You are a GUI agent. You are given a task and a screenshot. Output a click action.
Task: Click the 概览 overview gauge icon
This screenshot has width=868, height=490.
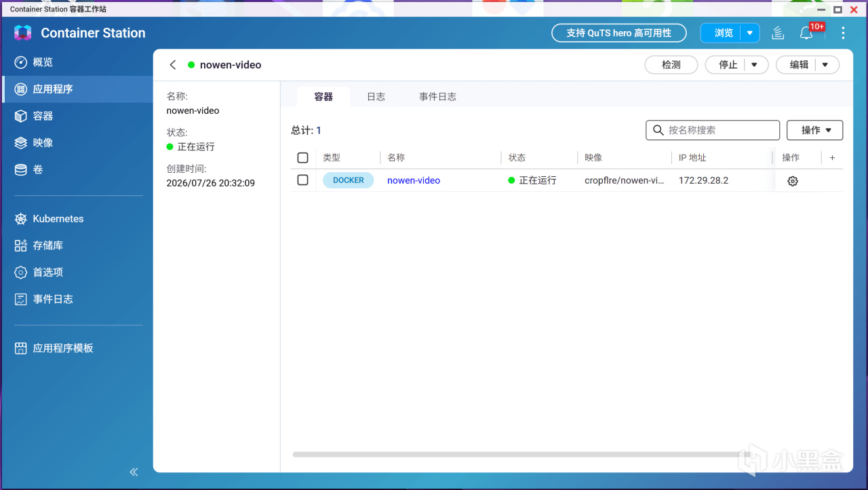point(21,62)
